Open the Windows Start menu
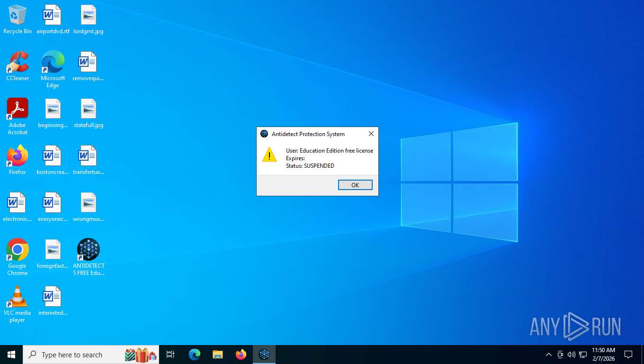This screenshot has height=364, width=644. [11, 355]
